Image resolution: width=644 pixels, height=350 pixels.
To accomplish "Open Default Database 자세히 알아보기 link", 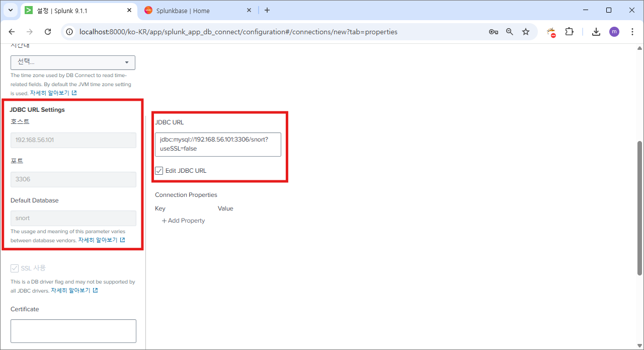I will pos(102,240).
